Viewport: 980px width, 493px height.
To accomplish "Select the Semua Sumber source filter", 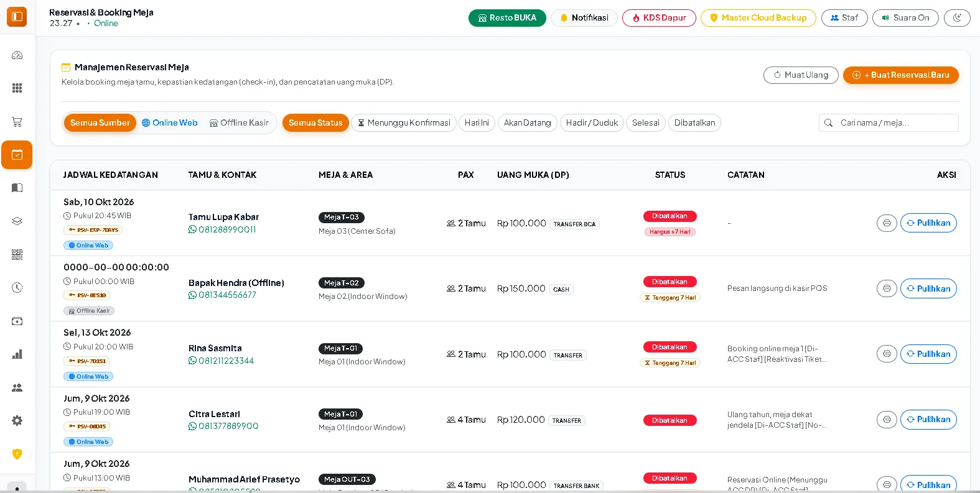I will 100,123.
